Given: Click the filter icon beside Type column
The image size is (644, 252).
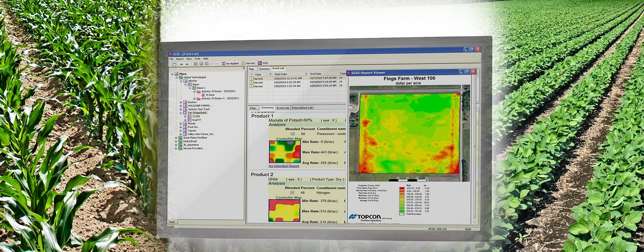Looking at the screenshot, I should click(252, 74).
